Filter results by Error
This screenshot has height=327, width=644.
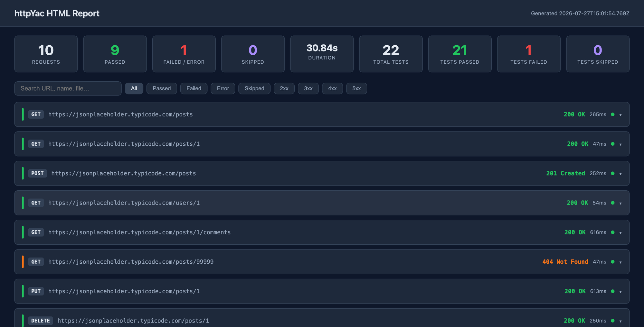(223, 88)
